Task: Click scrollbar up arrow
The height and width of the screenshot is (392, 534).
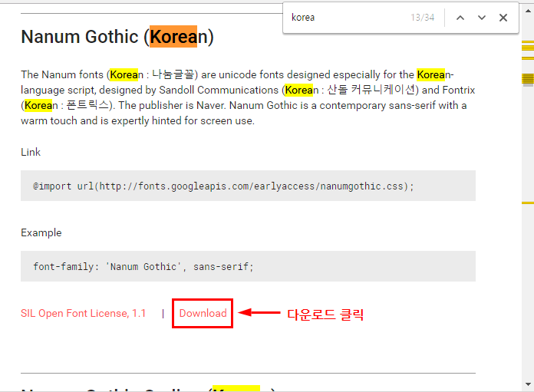Action: [528, 11]
